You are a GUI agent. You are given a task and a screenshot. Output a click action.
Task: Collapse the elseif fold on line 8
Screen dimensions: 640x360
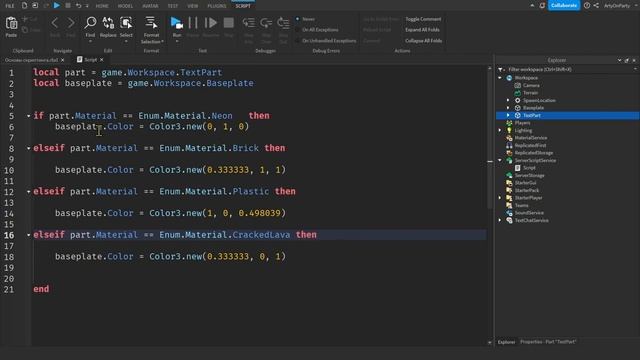[29, 148]
